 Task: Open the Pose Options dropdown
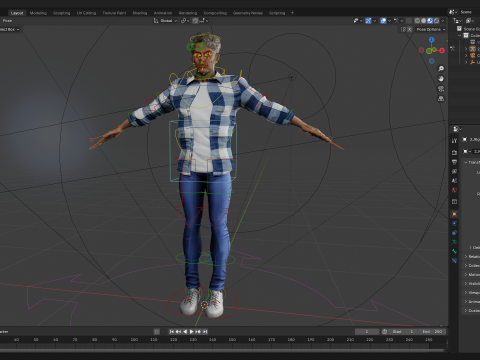coord(430,29)
